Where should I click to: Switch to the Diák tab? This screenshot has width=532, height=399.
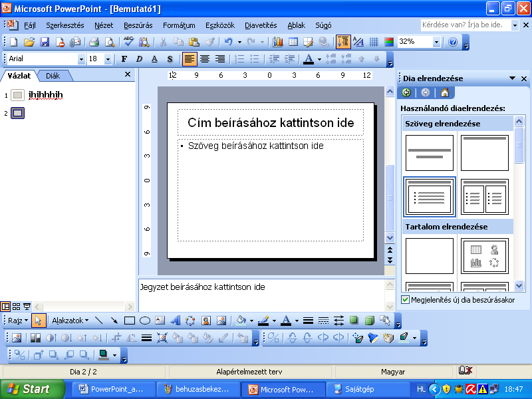click(53, 76)
